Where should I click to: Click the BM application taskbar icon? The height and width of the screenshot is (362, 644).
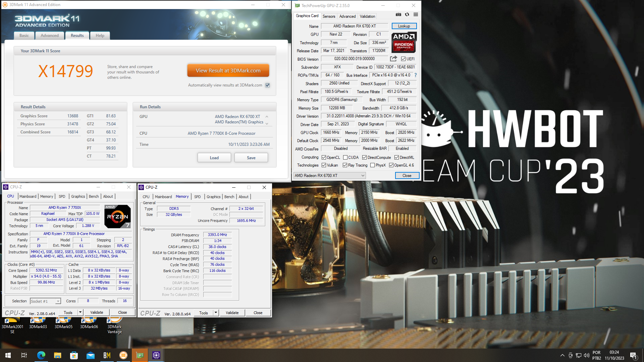pyautogui.click(x=107, y=355)
